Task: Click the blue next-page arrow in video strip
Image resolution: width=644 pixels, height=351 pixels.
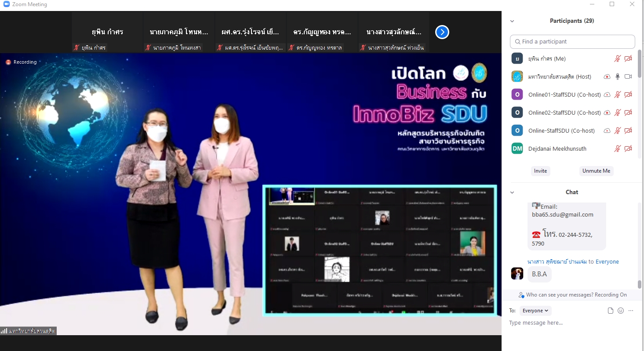Action: point(442,32)
